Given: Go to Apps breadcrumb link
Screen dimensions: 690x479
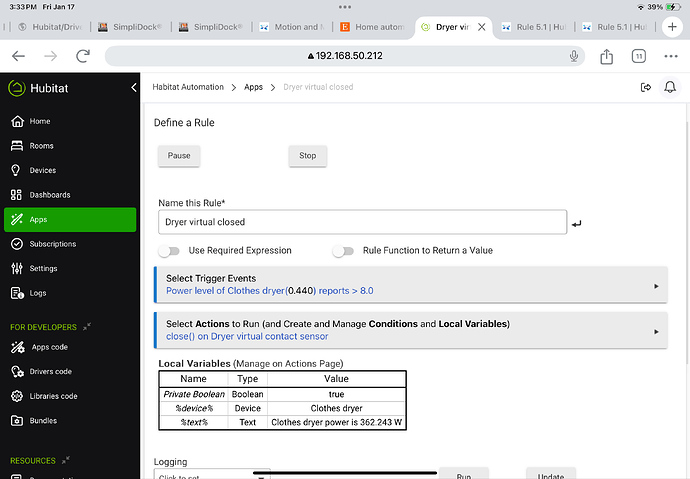Looking at the screenshot, I should pos(253,87).
